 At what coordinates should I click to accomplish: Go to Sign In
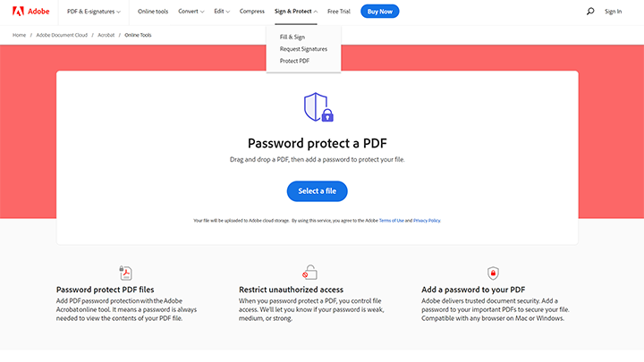(613, 12)
